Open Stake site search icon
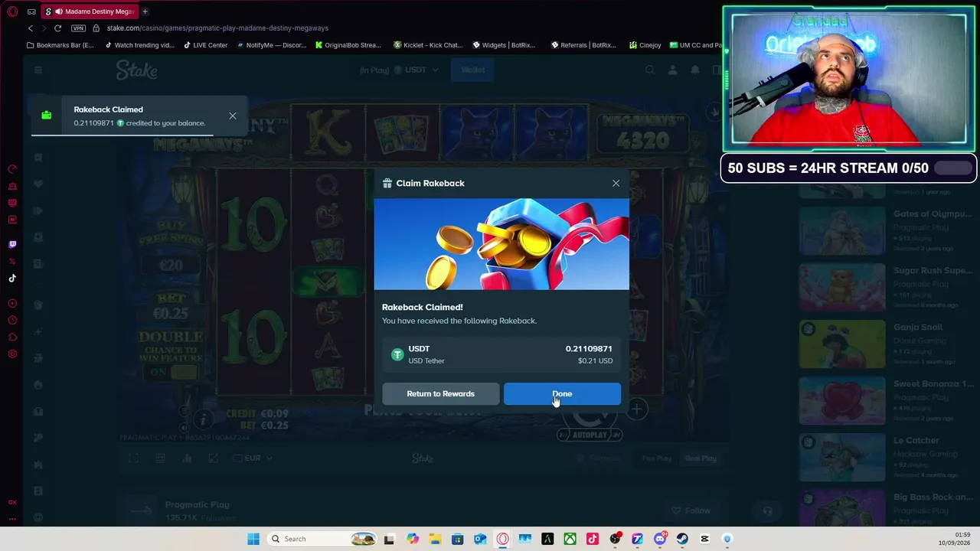This screenshot has width=980, height=551. click(650, 70)
